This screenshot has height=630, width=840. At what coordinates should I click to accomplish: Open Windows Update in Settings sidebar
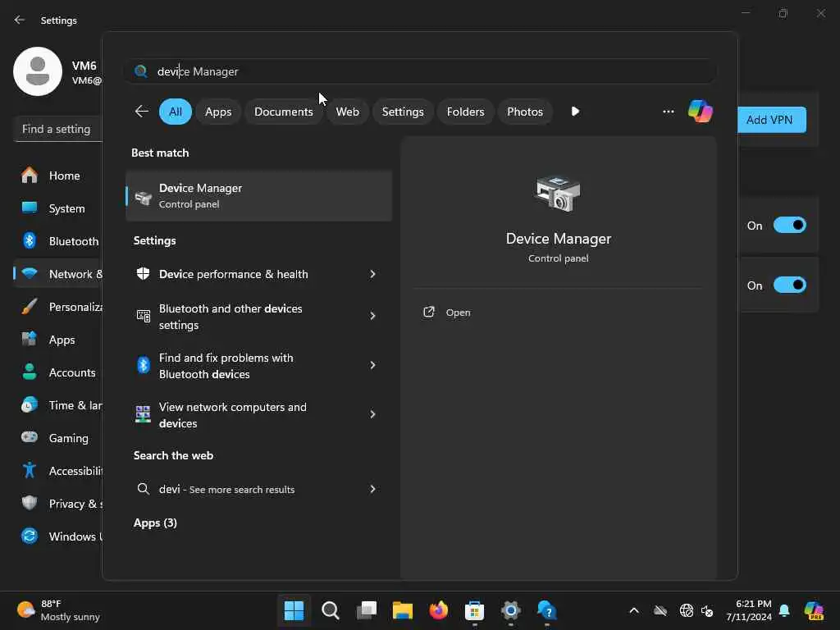(x=58, y=536)
